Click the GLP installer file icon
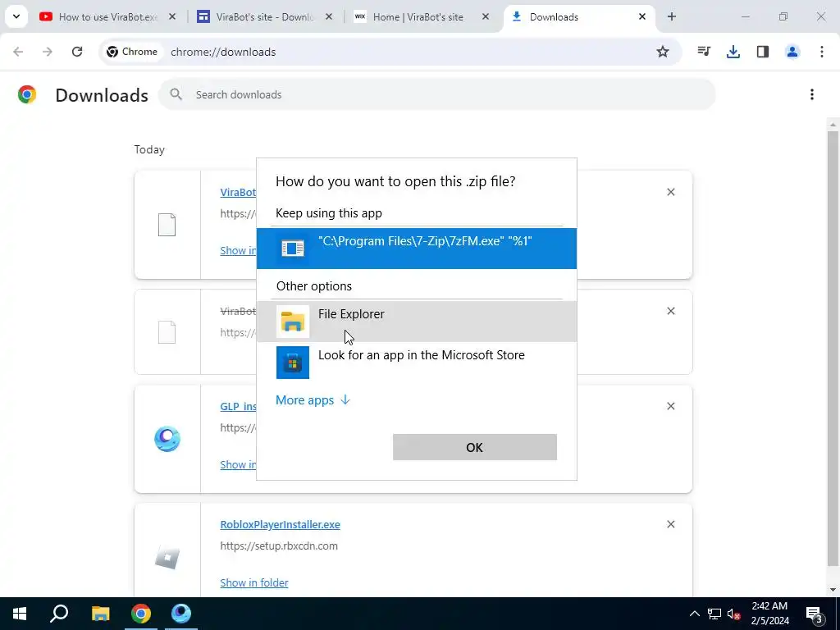The height and width of the screenshot is (630, 840). click(x=167, y=440)
